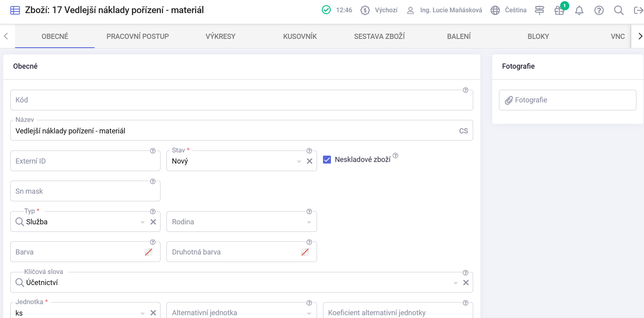Click the search magnifier icon in the header
Viewport: 644px width, 318px height.
[619, 10]
